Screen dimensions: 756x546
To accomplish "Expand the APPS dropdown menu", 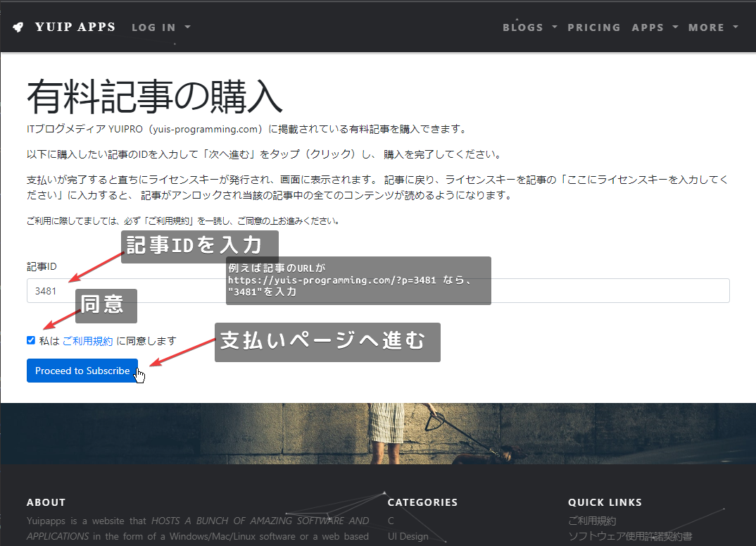I will [655, 27].
